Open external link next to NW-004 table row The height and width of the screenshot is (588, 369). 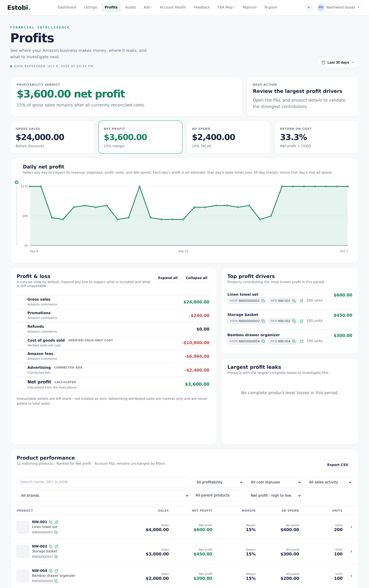[56, 571]
